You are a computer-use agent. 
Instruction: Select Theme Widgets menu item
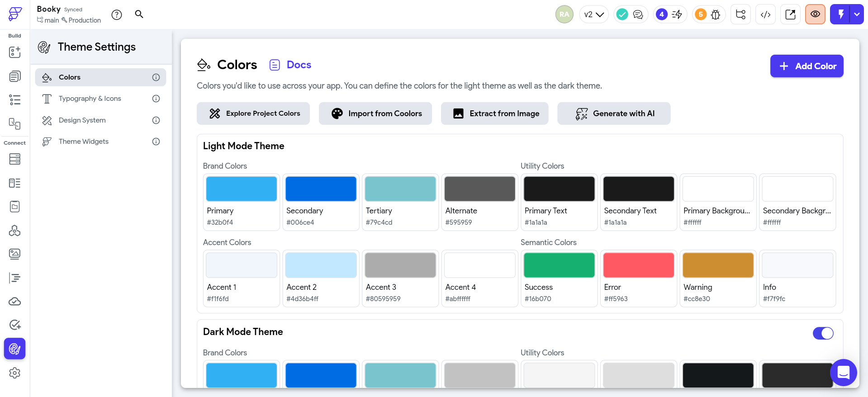click(x=100, y=142)
